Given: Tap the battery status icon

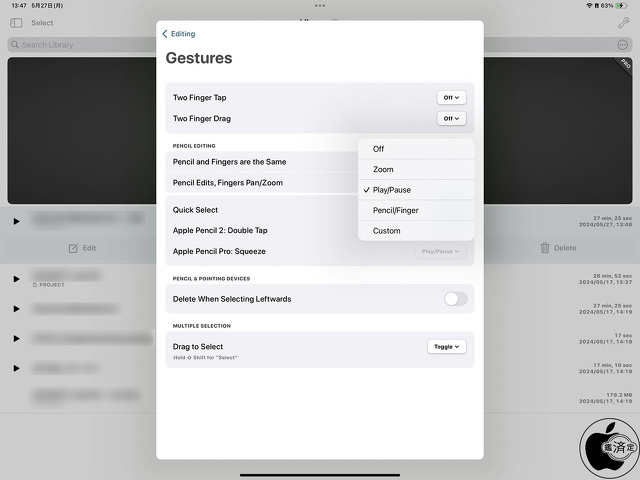Looking at the screenshot, I should coord(622,6).
